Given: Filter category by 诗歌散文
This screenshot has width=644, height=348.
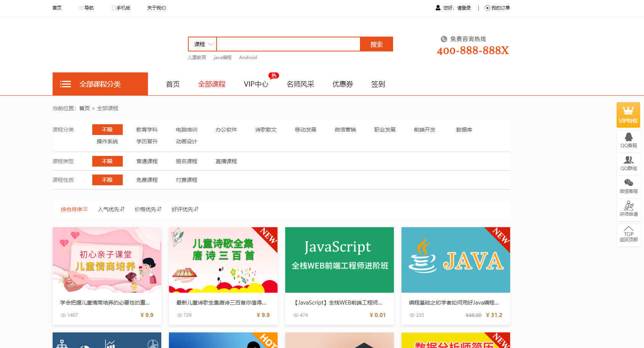Looking at the screenshot, I should (x=266, y=130).
